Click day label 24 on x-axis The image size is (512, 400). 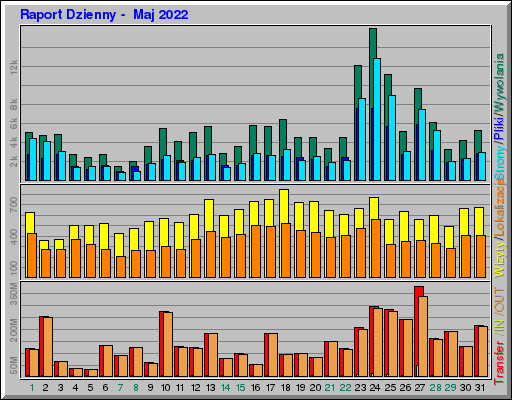point(375,388)
